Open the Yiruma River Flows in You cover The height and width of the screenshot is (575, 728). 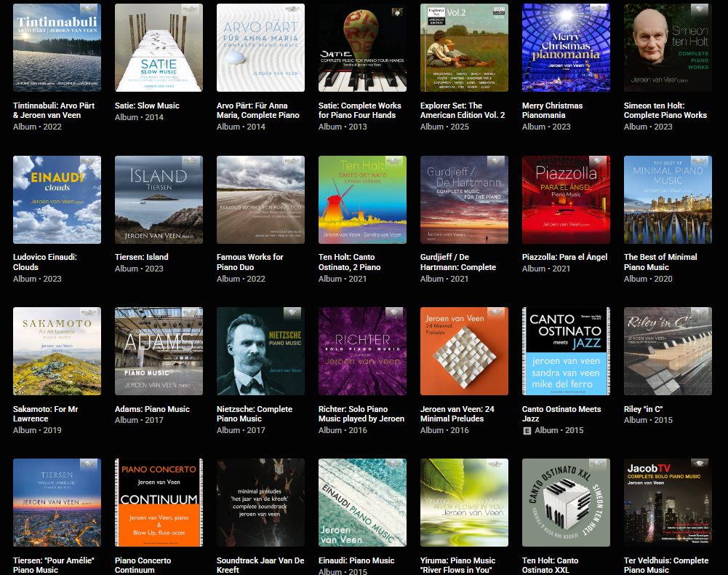464,502
